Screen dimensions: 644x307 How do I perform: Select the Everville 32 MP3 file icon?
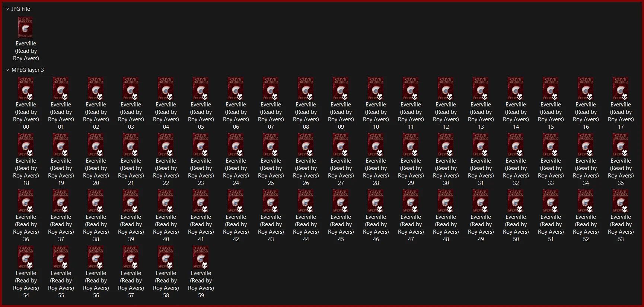point(516,145)
